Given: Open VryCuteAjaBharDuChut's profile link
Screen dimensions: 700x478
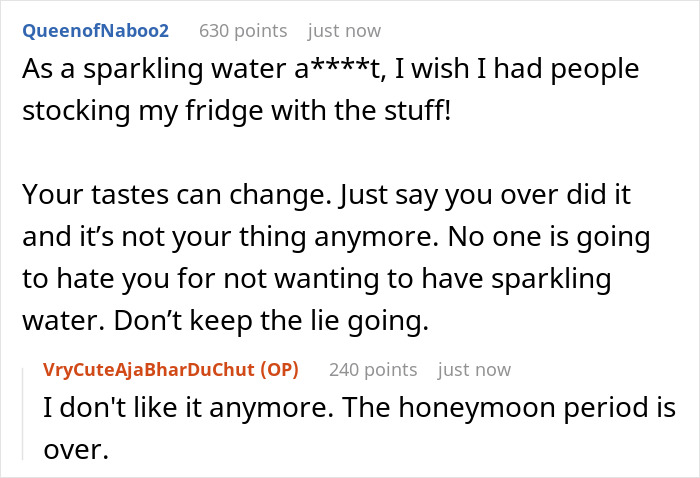Looking at the screenshot, I should 150,369.
